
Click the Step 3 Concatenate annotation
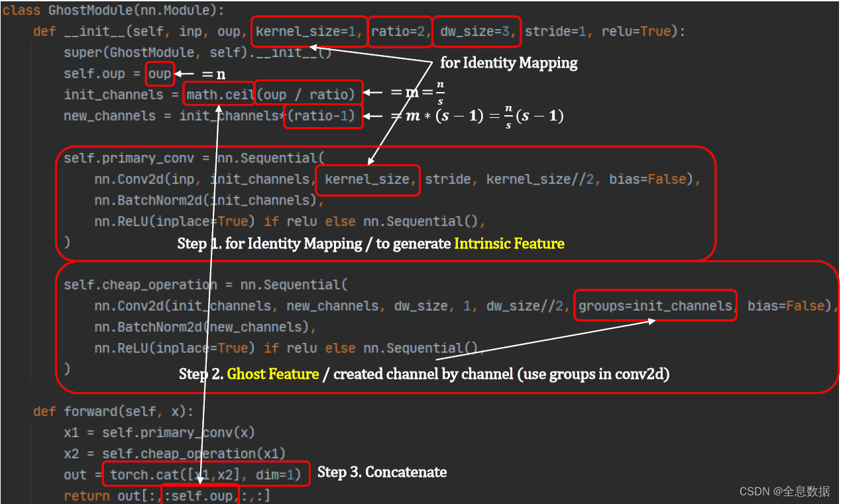[x=382, y=472]
